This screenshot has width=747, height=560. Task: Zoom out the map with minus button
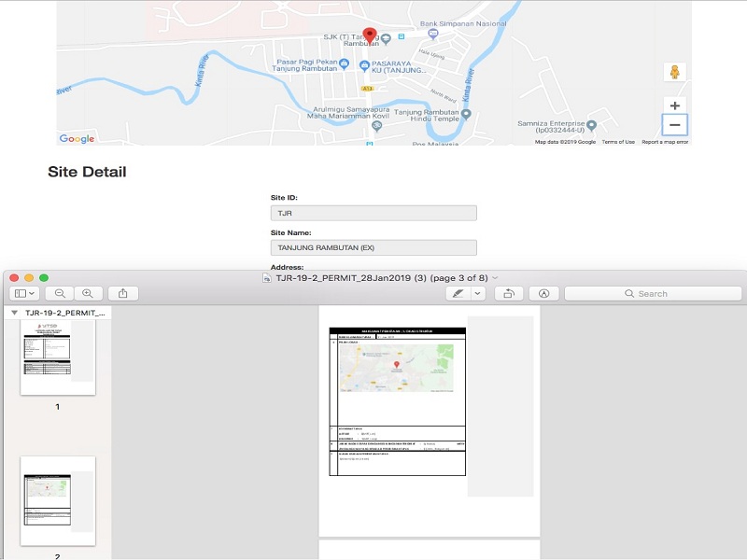[674, 125]
